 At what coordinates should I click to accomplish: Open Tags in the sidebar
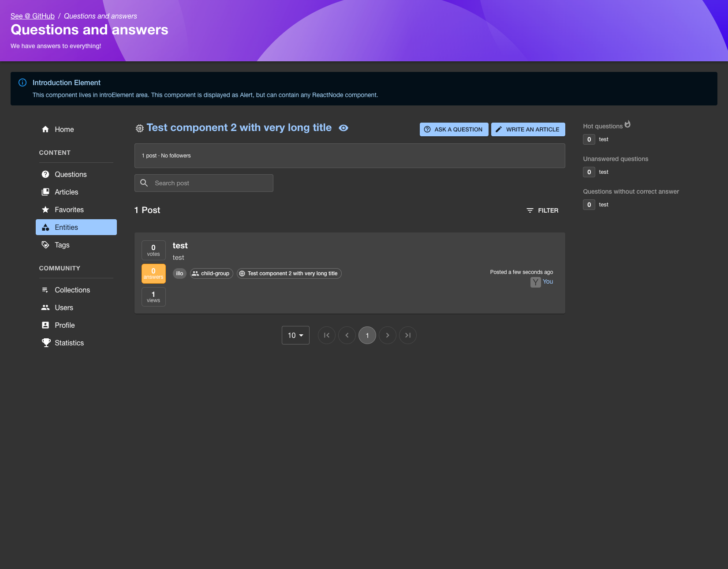(76, 245)
